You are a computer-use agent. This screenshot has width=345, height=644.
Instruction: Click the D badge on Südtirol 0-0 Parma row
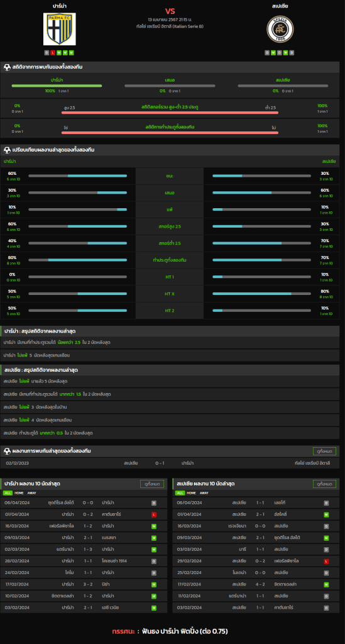(154, 502)
